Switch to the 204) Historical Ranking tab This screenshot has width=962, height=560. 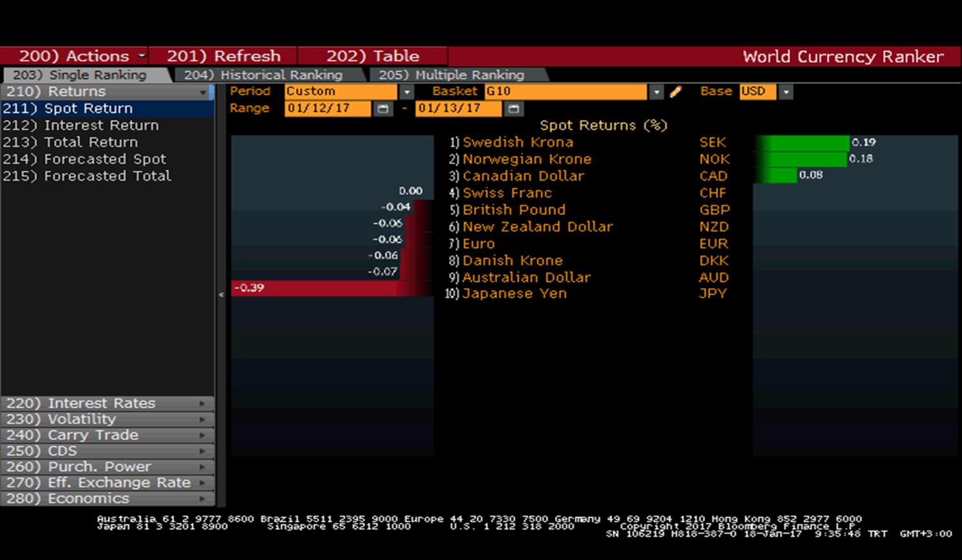point(263,75)
